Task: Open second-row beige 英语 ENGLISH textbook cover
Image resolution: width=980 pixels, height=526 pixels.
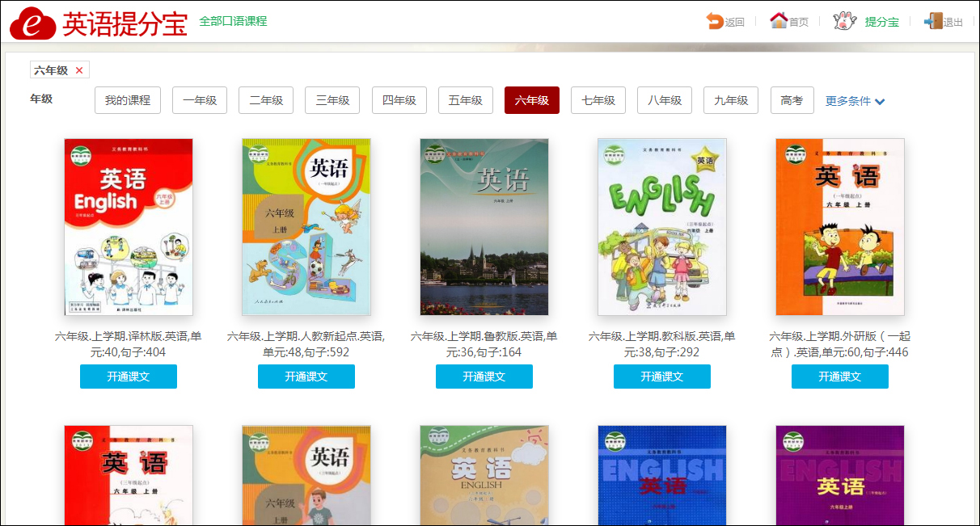Action: point(484,475)
